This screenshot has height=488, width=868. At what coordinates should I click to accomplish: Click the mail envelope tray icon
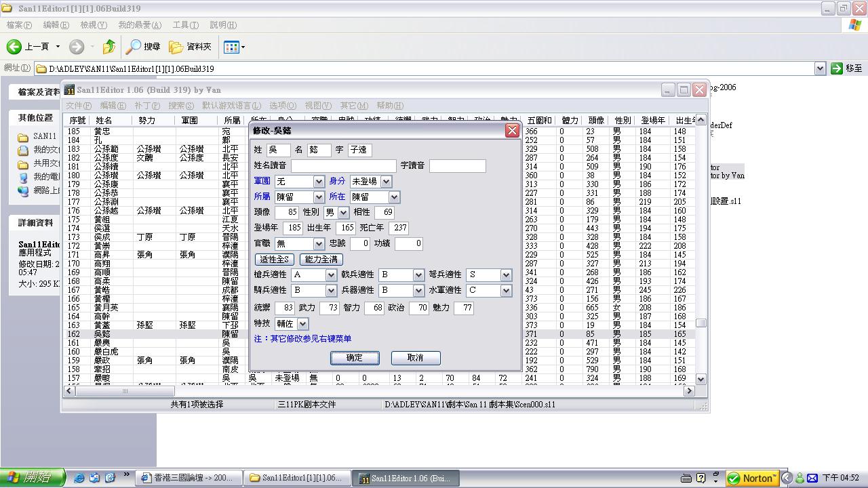pyautogui.click(x=812, y=478)
